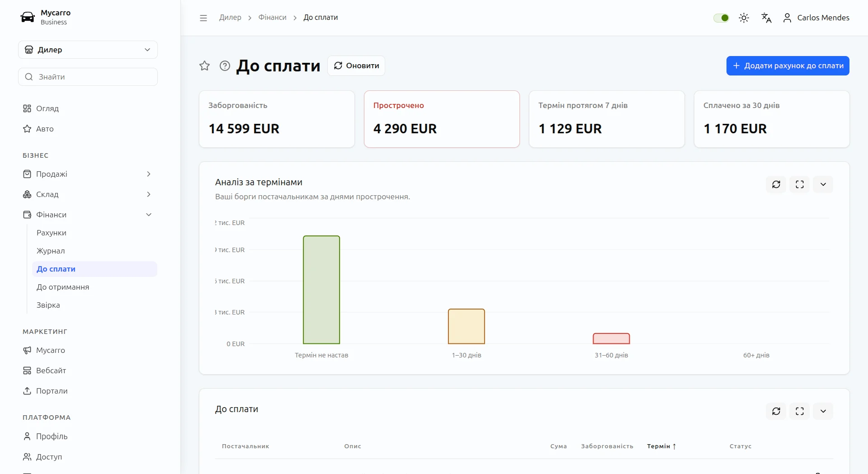
Task: Click the yellow 1–30 днів bar
Action: tap(467, 326)
